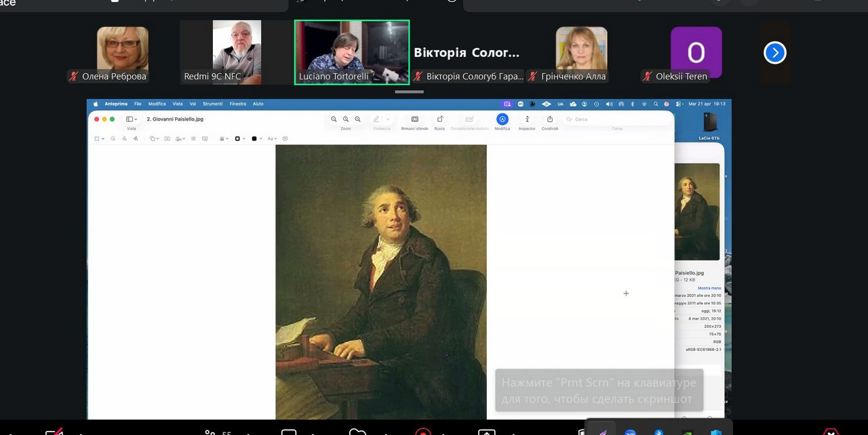
Task: Open the Modifica menu in the menu bar
Action: point(157,104)
